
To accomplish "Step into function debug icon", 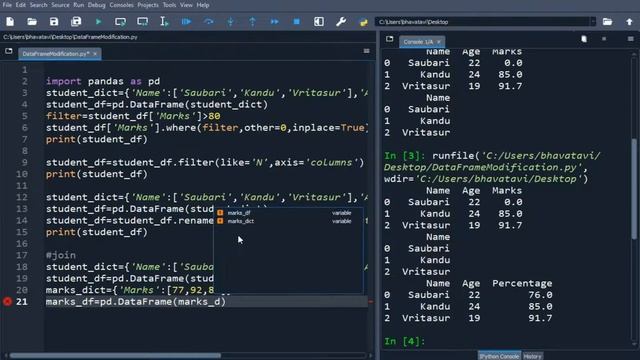I will (231, 22).
